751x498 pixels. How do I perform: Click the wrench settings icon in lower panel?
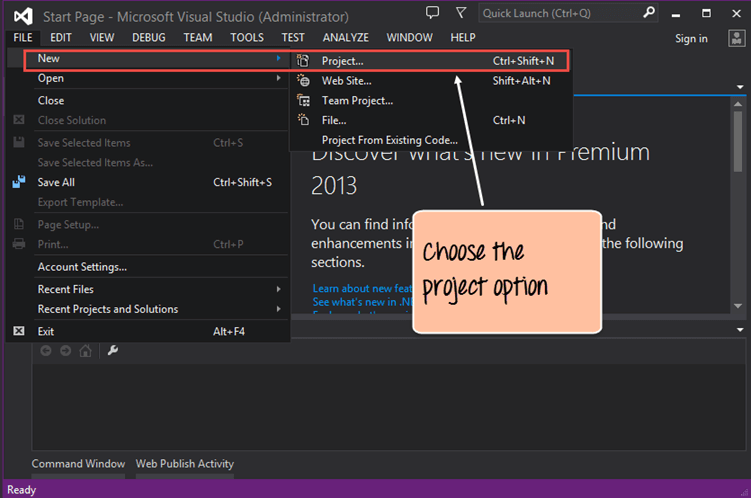(x=112, y=350)
